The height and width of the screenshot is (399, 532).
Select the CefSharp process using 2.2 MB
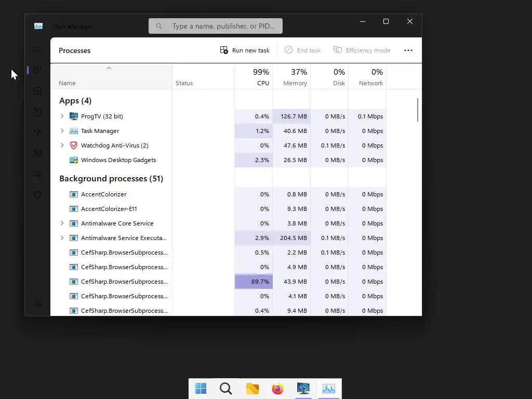pyautogui.click(x=219, y=253)
